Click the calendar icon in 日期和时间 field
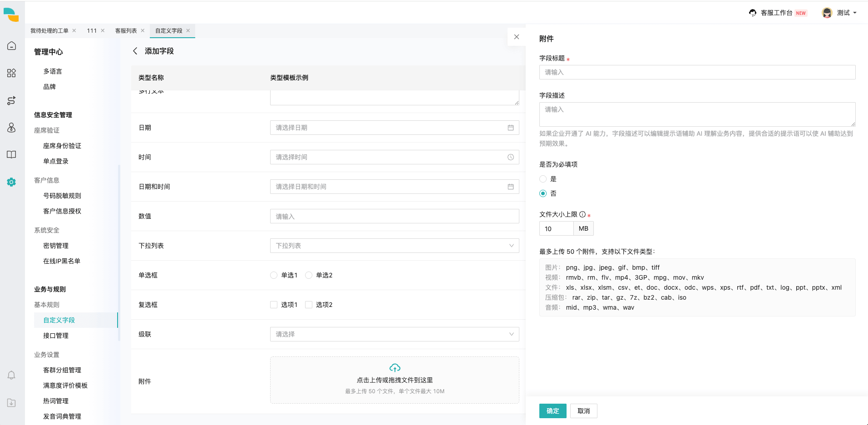This screenshot has width=868, height=425. click(x=510, y=187)
